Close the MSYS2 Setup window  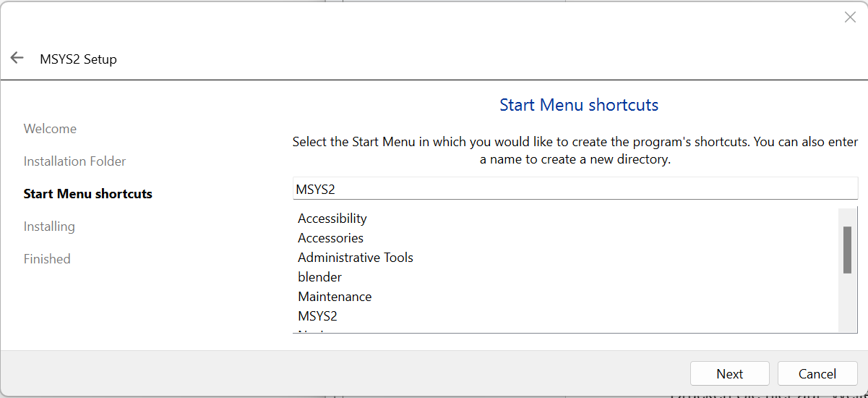850,17
